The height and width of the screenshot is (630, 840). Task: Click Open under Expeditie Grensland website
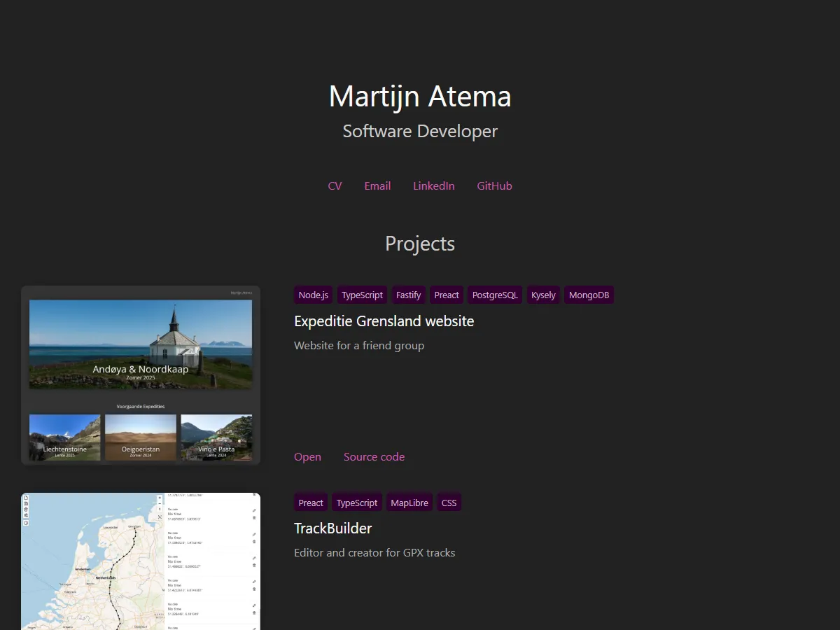tap(307, 457)
